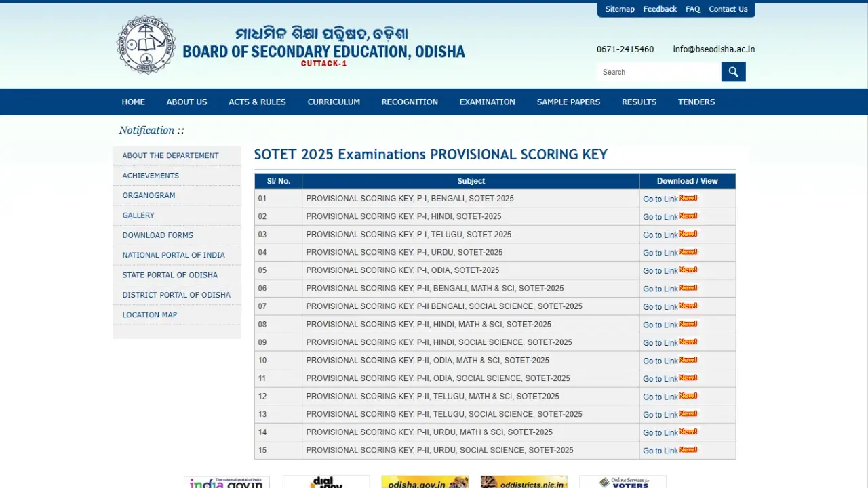
Task: Open Go to Link for P-II Urdu Social Science
Action: click(660, 451)
